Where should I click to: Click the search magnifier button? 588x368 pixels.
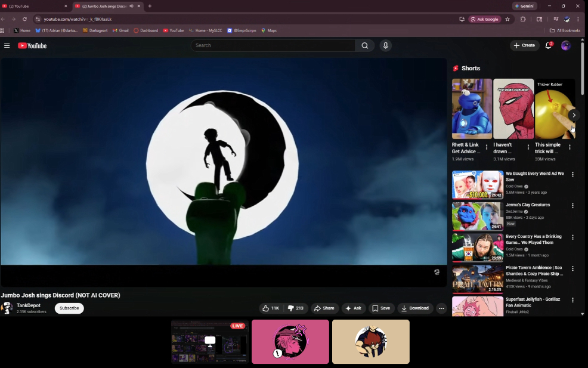[365, 46]
